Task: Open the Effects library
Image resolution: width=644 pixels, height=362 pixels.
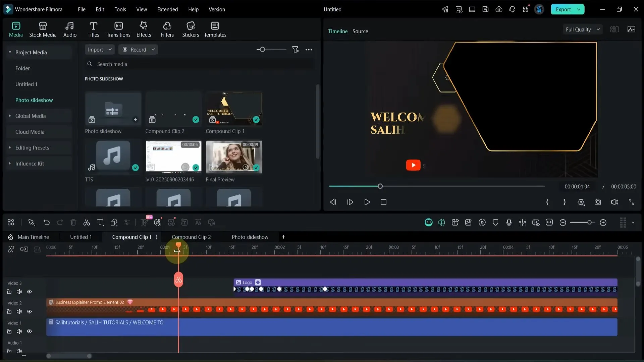Action: click(144, 29)
